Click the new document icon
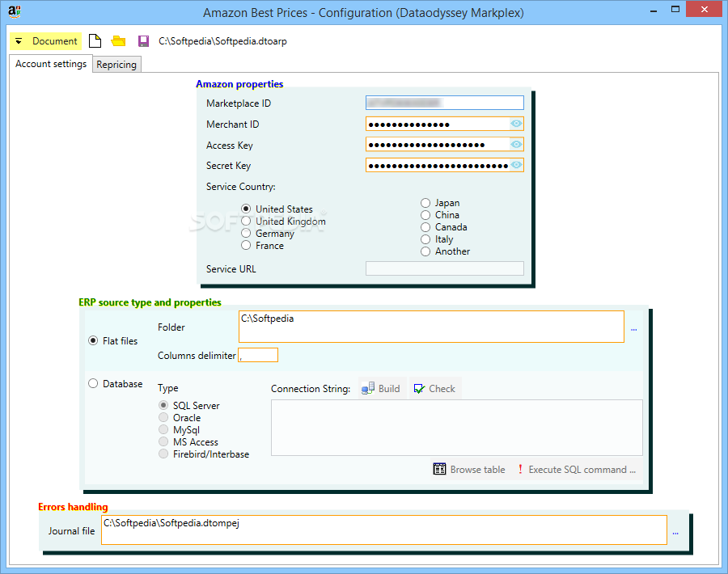 click(x=95, y=41)
